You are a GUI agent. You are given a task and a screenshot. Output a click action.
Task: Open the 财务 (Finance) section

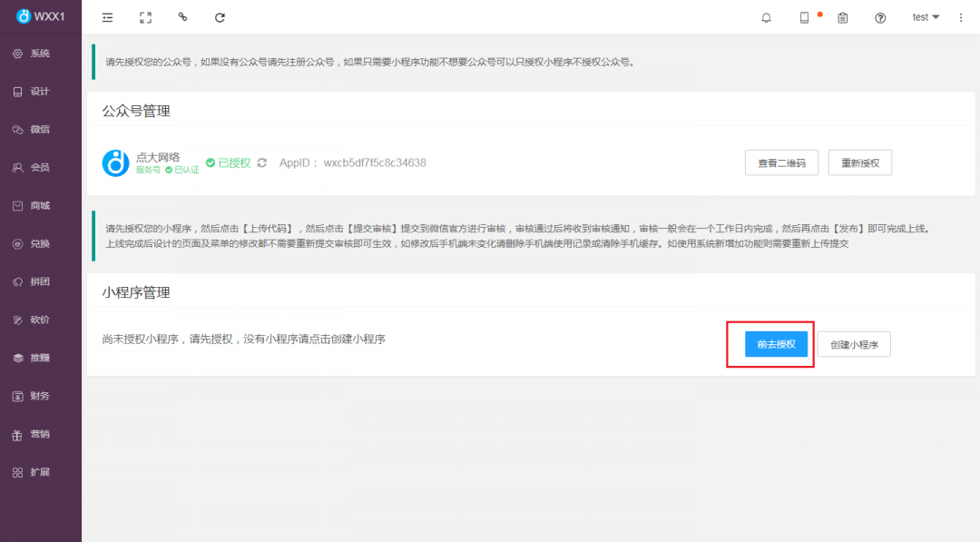tap(41, 396)
